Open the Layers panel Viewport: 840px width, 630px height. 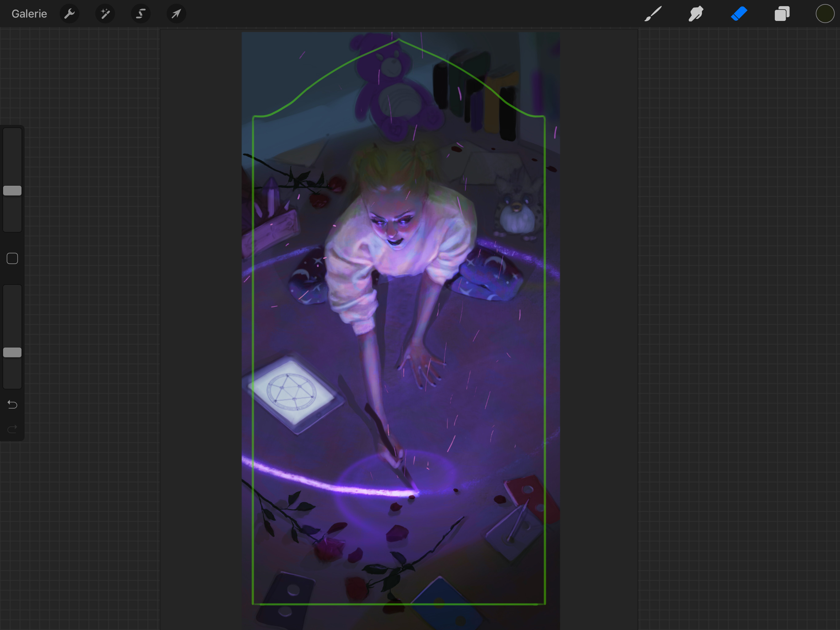click(x=782, y=14)
